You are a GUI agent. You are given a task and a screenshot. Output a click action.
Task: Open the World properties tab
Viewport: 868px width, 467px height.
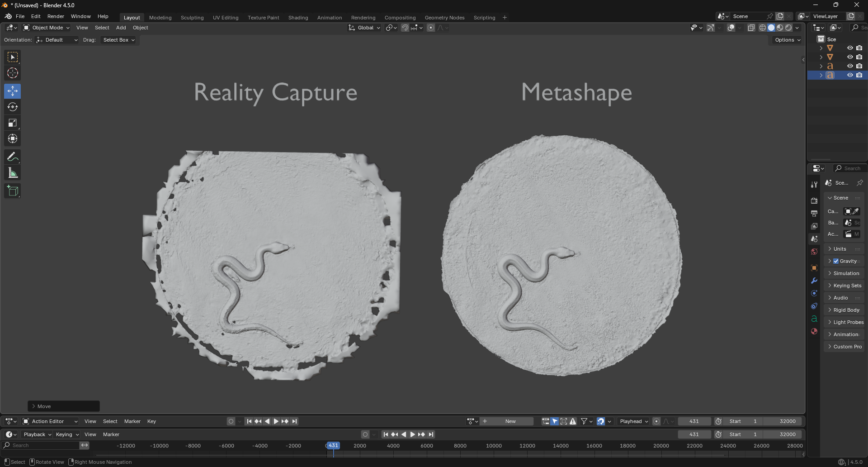click(814, 252)
